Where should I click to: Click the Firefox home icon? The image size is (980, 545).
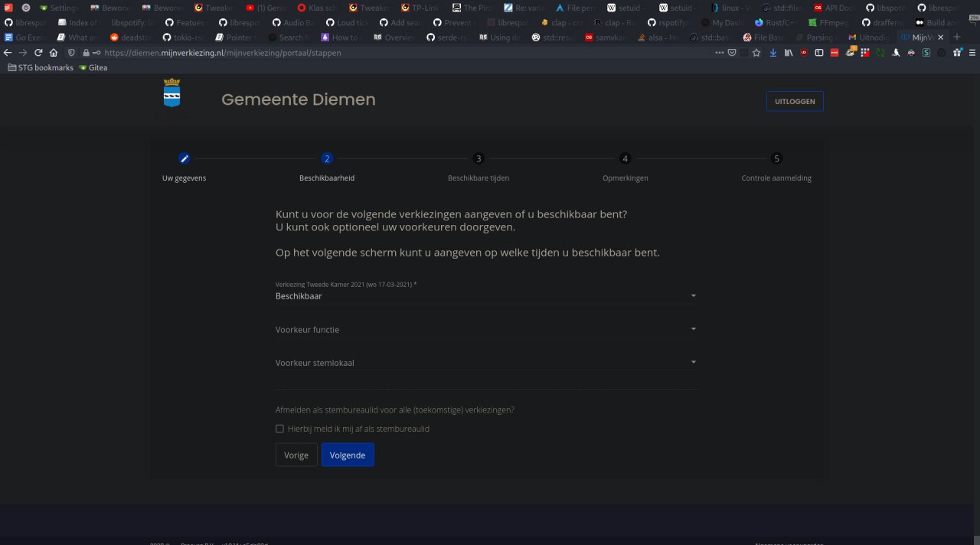tap(54, 53)
